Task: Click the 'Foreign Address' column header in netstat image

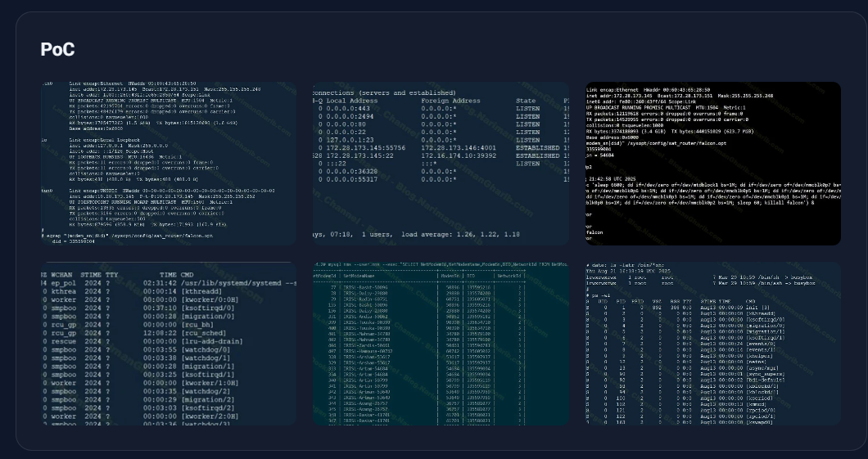Action: point(450,101)
